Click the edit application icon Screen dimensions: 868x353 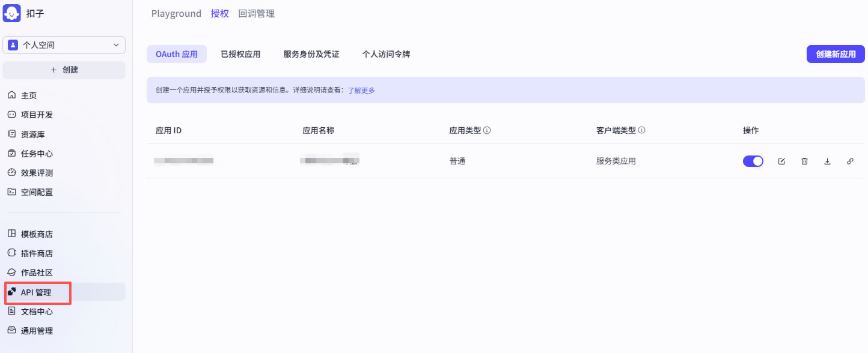781,161
